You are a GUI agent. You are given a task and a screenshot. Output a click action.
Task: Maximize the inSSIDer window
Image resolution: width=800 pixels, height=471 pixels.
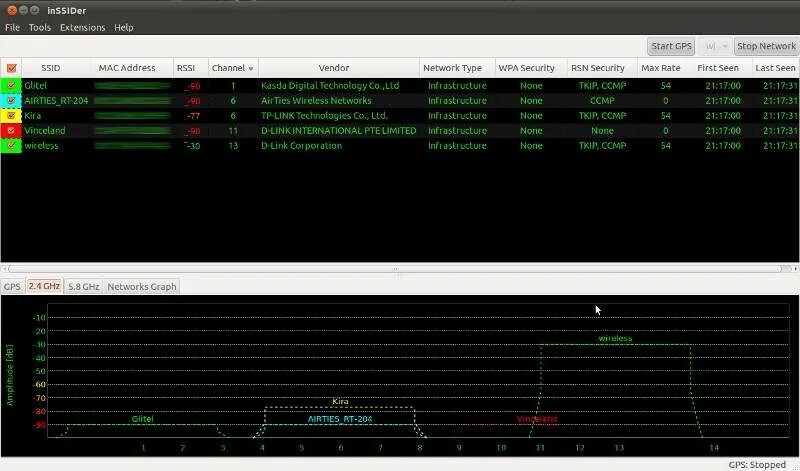click(34, 10)
